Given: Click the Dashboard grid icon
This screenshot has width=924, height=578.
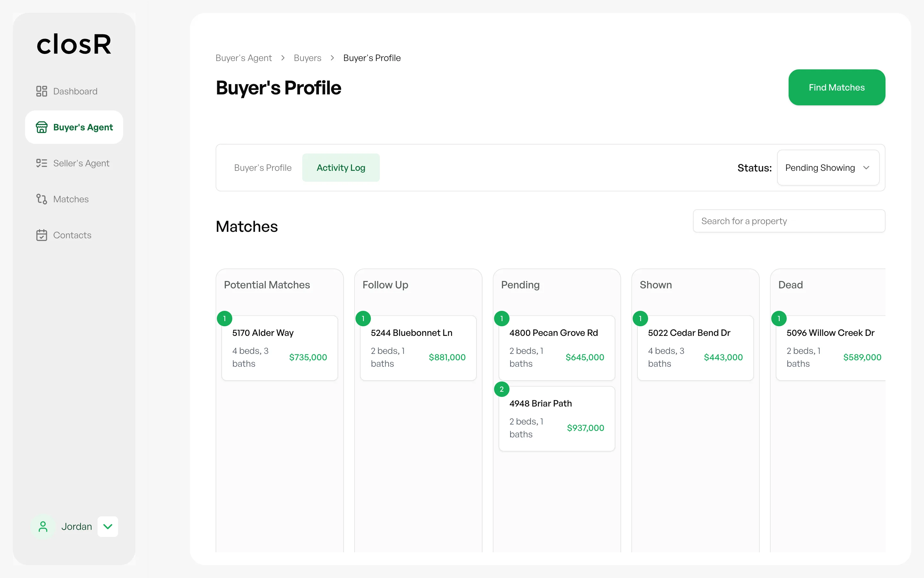Looking at the screenshot, I should click(42, 92).
